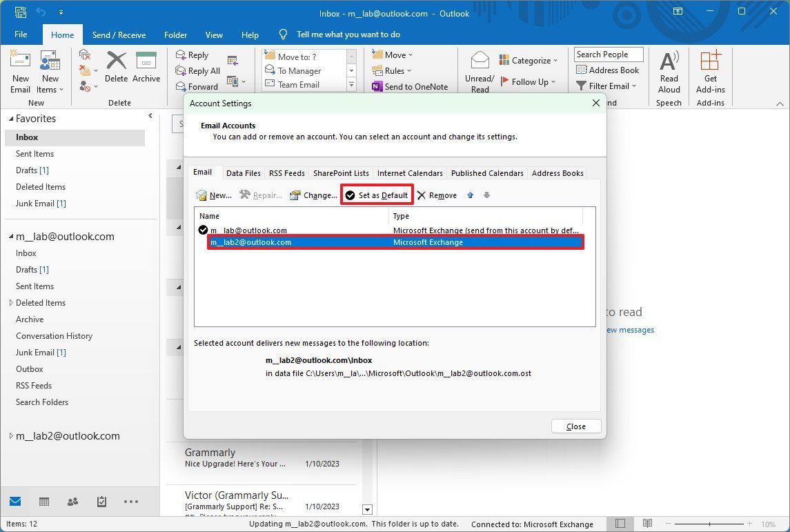Expand Deleted Items folder in m__lab account
This screenshot has height=532, width=790.
pos(11,303)
